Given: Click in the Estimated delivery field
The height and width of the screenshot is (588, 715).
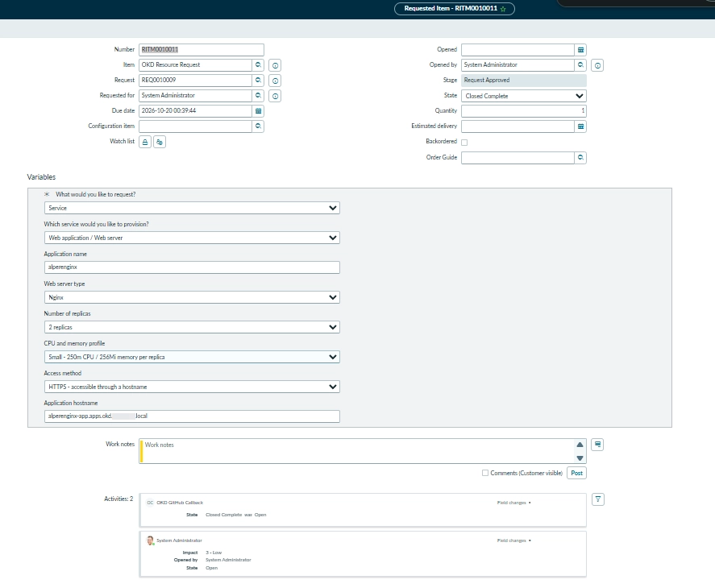Looking at the screenshot, I should (518, 126).
